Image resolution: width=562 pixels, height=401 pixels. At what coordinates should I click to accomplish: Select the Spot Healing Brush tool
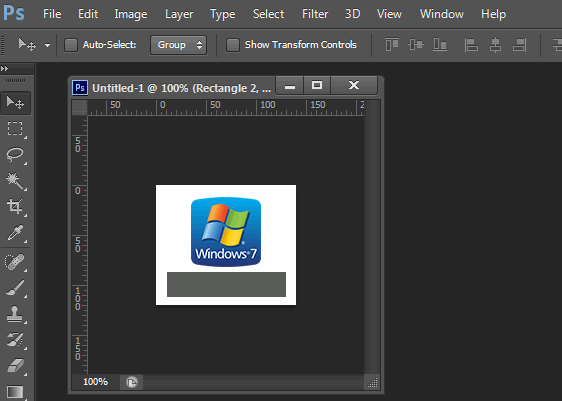15,262
